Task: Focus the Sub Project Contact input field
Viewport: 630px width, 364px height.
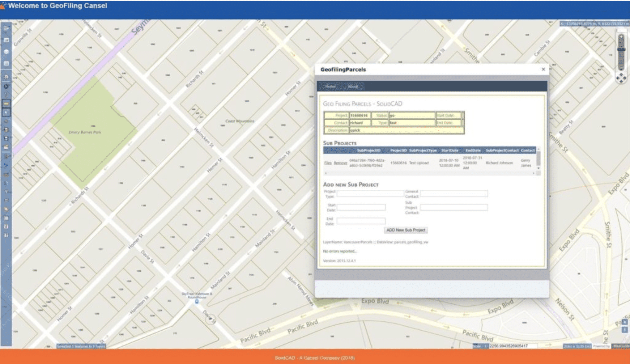Action: coord(454,207)
